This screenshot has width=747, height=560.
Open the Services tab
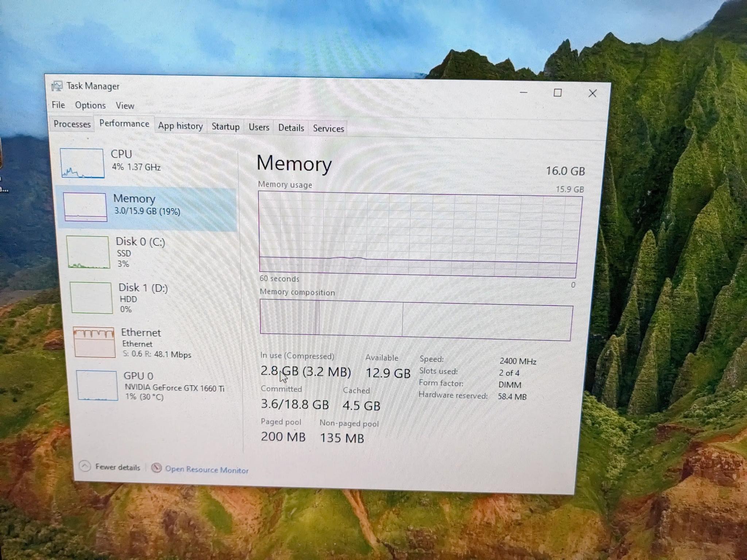coord(328,129)
